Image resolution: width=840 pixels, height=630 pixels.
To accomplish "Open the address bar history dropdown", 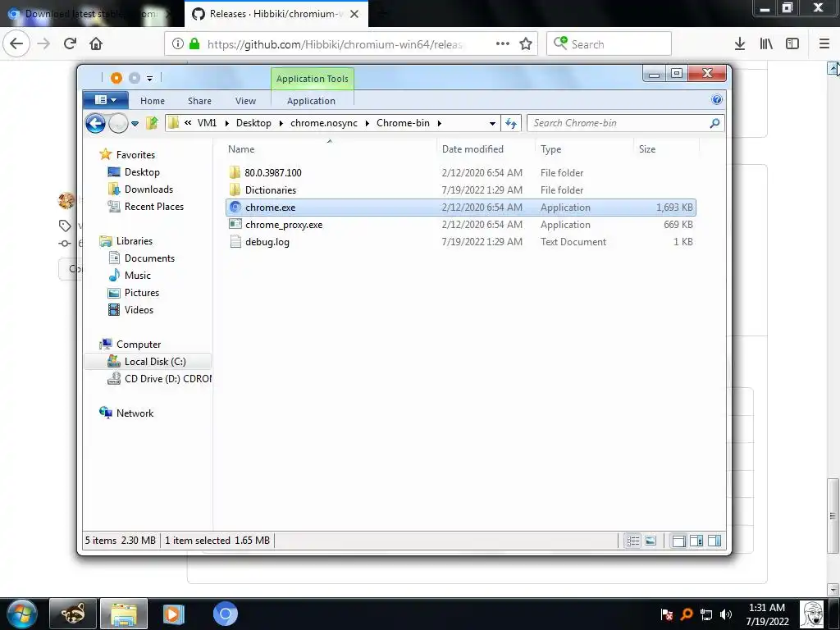I will click(492, 123).
